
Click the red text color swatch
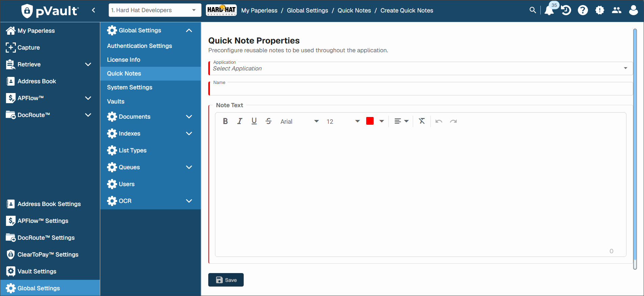tap(370, 121)
